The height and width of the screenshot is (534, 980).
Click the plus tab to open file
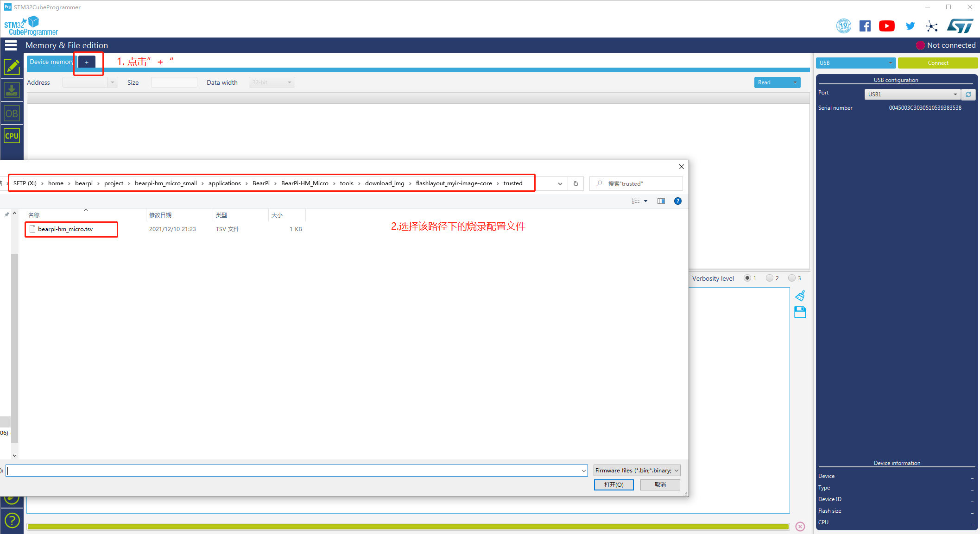pos(87,62)
